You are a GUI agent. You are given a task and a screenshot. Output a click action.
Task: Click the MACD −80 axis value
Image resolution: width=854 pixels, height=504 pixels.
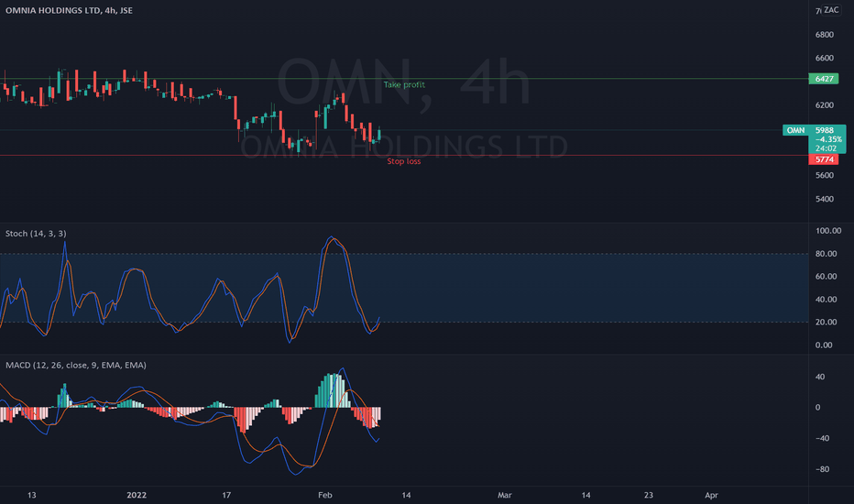[x=822, y=469]
